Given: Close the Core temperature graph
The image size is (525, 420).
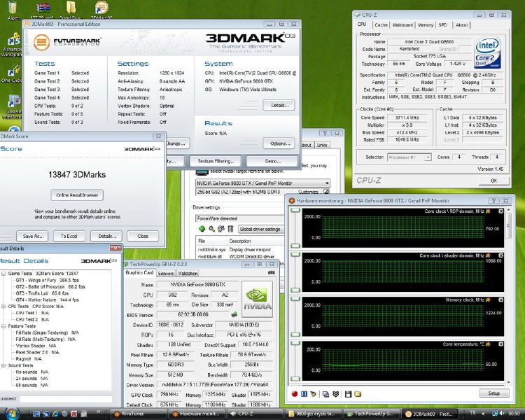Looking at the screenshot, I should point(501,344).
